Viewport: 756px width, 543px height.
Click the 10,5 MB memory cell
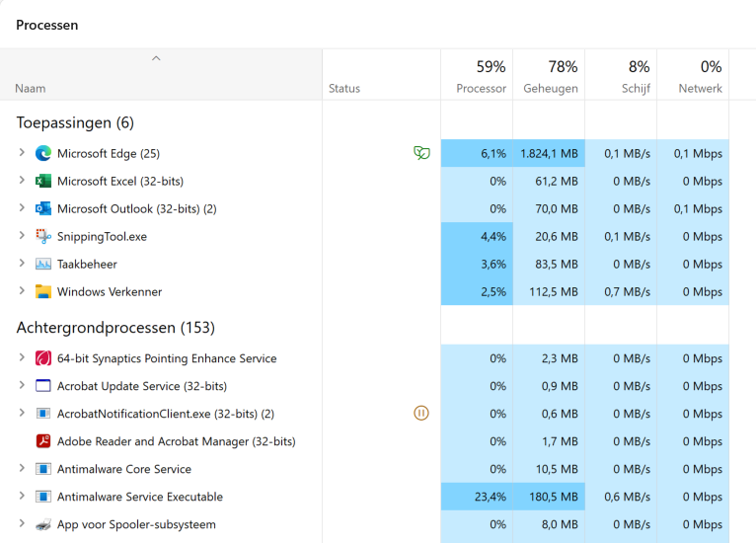(x=549, y=469)
